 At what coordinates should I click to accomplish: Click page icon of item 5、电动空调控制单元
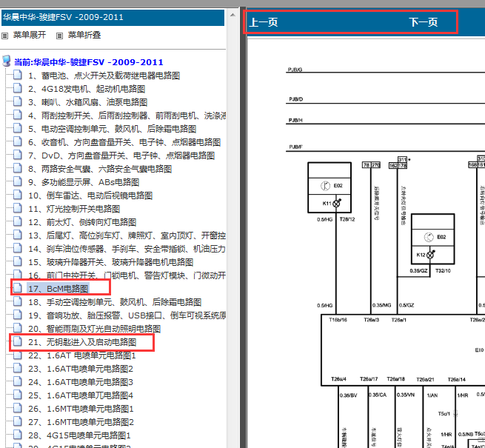(x=18, y=128)
